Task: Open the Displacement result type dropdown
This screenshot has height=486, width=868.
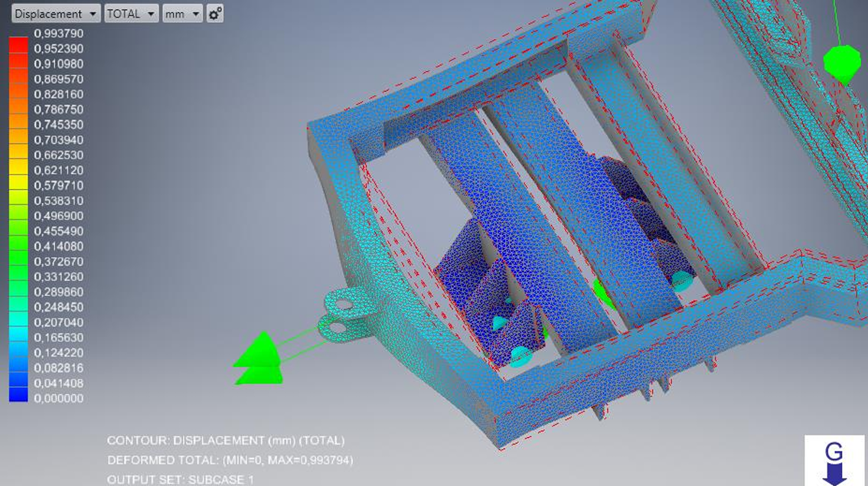Action: (56, 14)
